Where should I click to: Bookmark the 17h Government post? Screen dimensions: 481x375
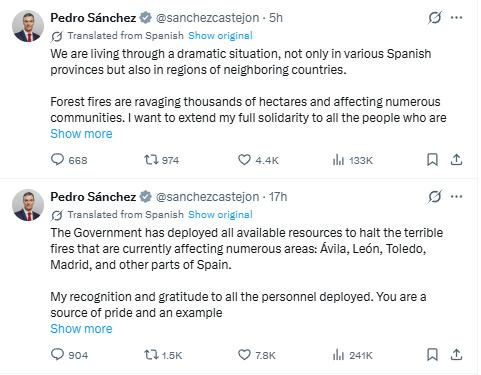tap(432, 354)
